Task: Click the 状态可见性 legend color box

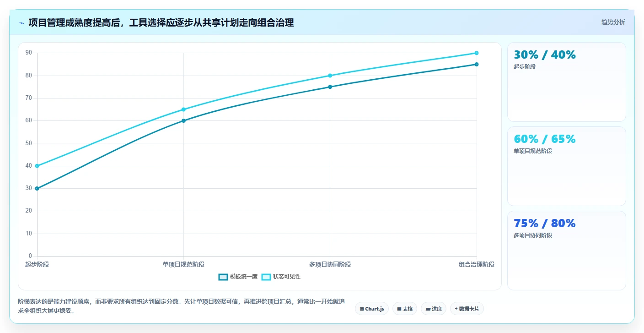Action: [x=266, y=277]
